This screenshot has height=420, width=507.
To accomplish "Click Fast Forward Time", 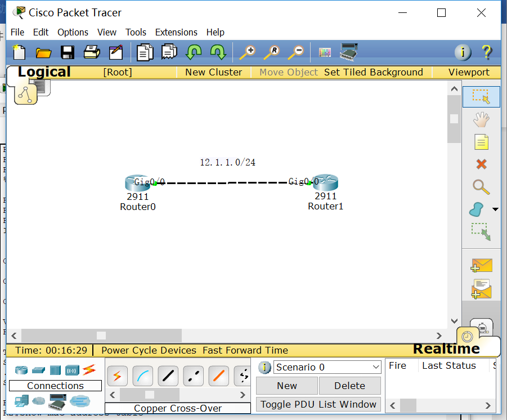I will click(x=245, y=350).
